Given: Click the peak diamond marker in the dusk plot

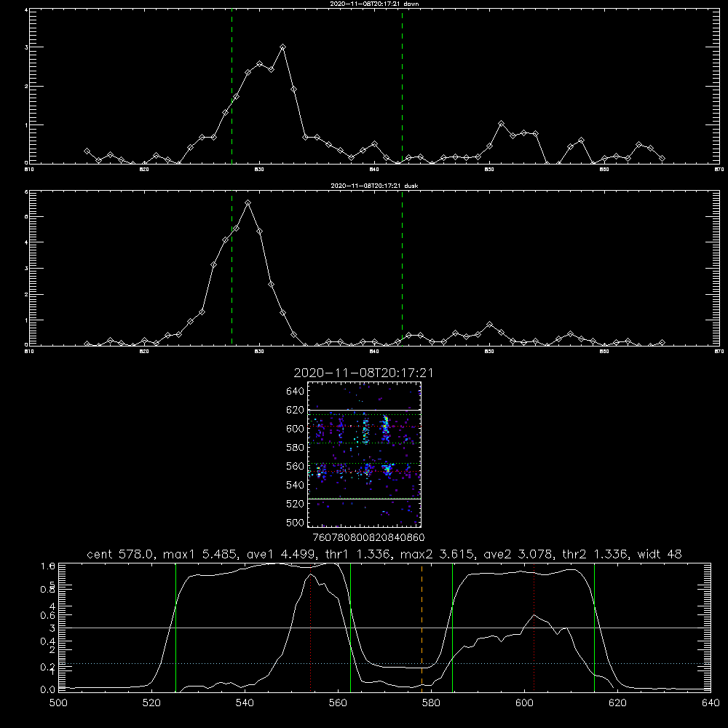Looking at the screenshot, I should pyautogui.click(x=248, y=203).
